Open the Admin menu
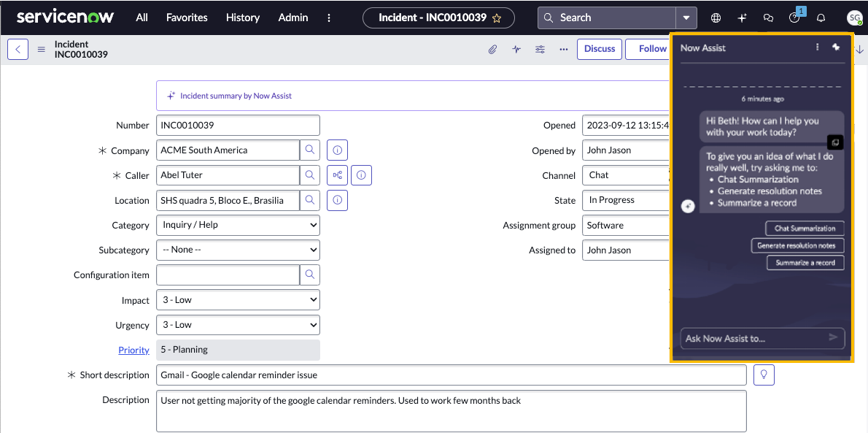 [293, 18]
